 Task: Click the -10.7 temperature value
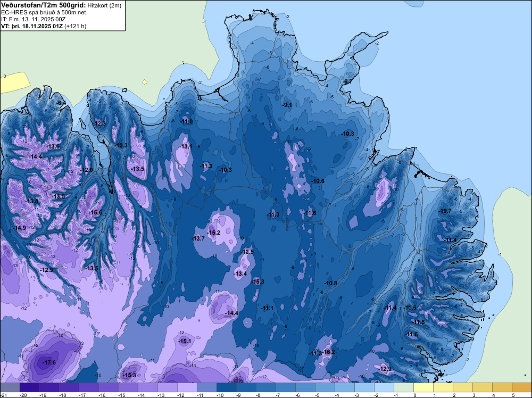445,211
